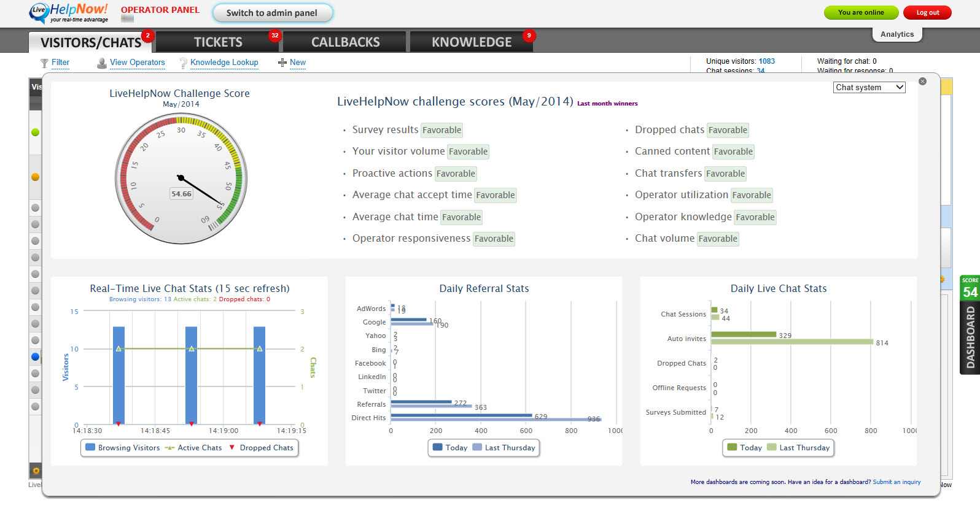Open the Knowledge Lookup link
980x511 pixels.
coord(224,63)
